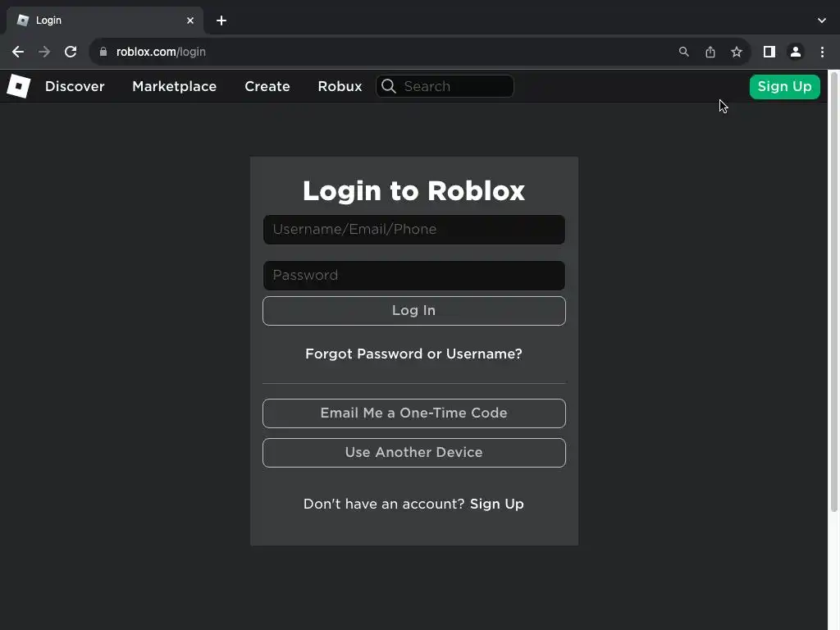Click the zoom magnifier icon in the address bar
This screenshot has width=840, height=630.
tap(683, 52)
